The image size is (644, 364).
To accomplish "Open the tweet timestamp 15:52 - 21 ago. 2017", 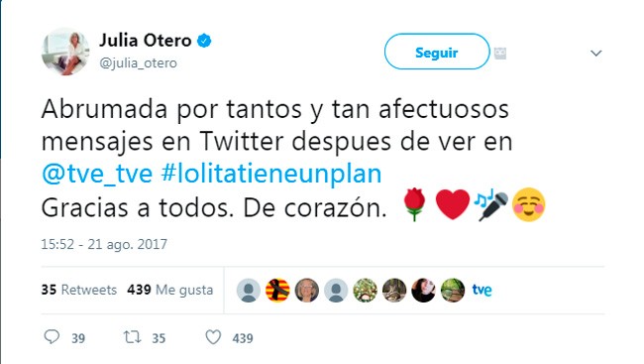I will [104, 244].
